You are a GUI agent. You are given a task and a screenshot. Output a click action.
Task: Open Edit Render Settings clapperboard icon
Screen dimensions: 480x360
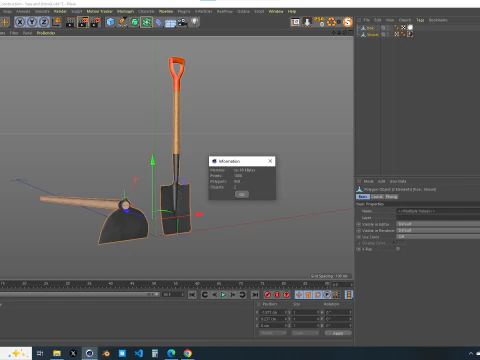[x=96, y=22]
